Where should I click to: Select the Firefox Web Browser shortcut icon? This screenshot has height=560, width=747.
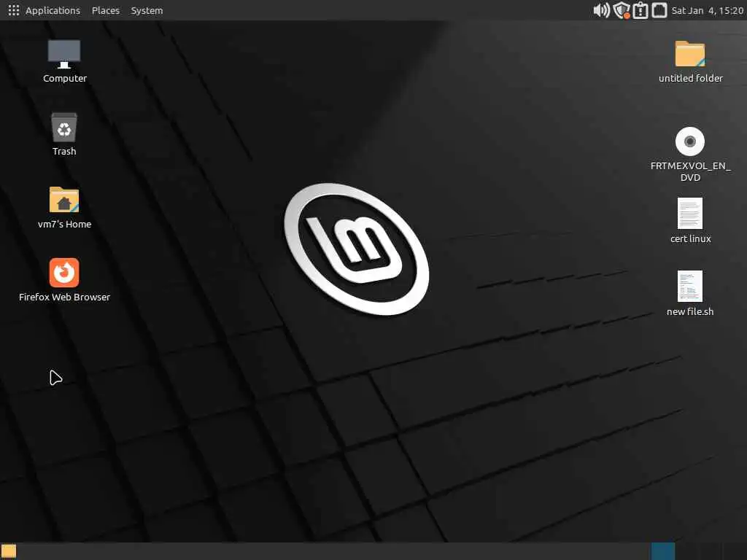pos(64,273)
